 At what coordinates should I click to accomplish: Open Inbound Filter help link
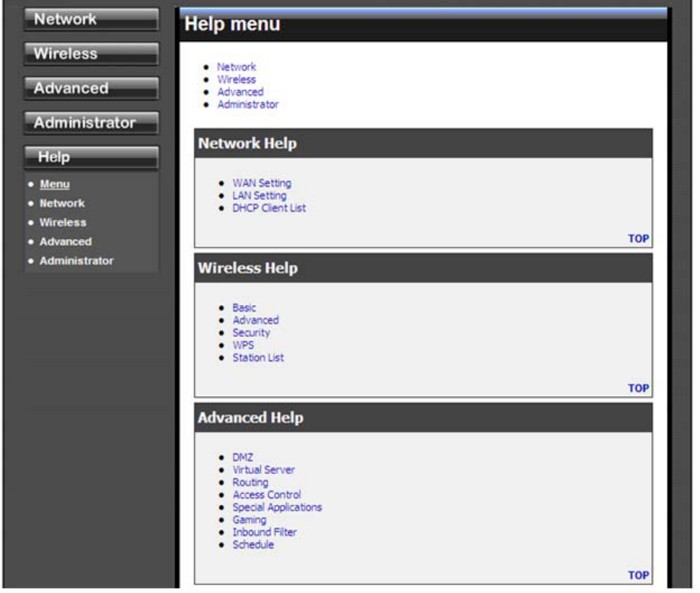click(x=265, y=532)
